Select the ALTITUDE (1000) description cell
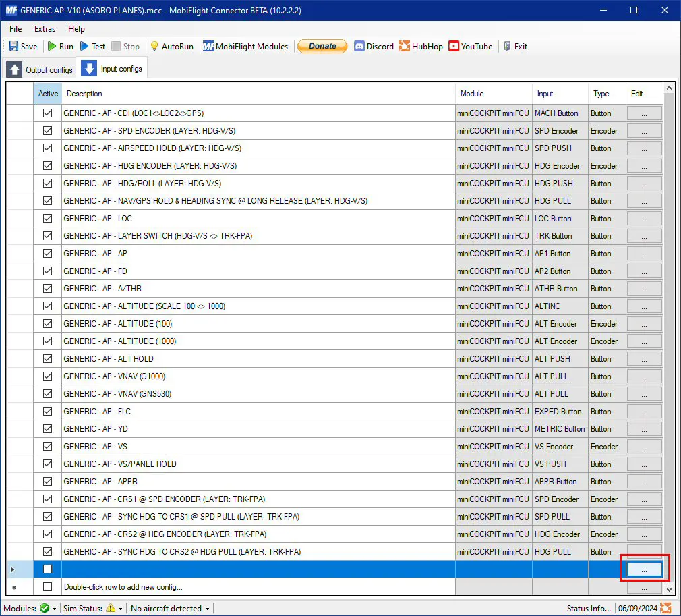The image size is (681, 616). [258, 341]
